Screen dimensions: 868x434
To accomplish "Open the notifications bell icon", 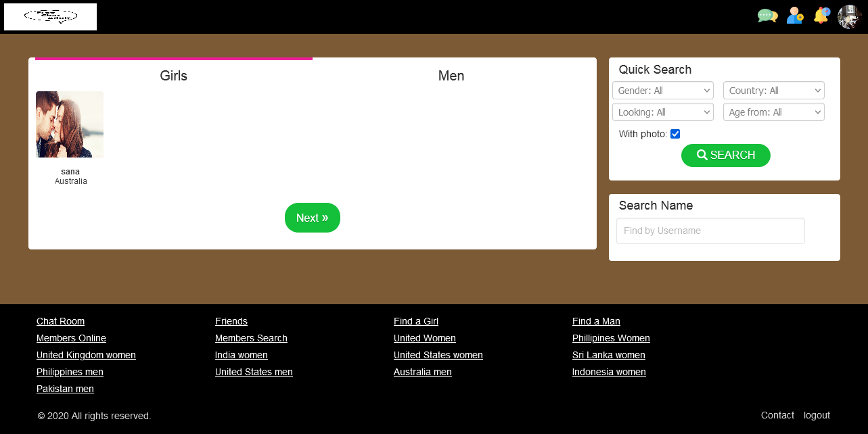I will [821, 16].
